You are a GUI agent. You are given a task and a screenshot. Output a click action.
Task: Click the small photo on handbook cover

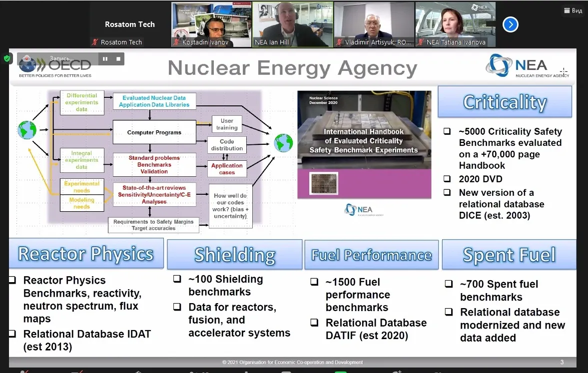324,183
